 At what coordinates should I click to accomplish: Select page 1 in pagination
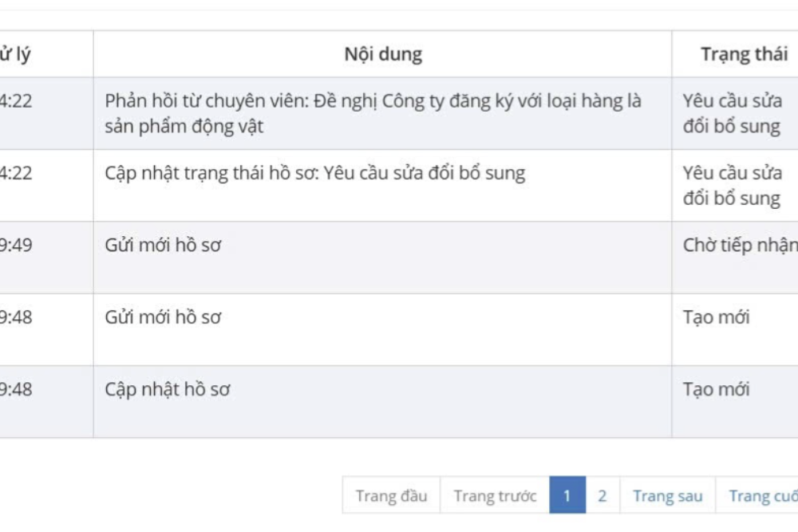click(567, 495)
